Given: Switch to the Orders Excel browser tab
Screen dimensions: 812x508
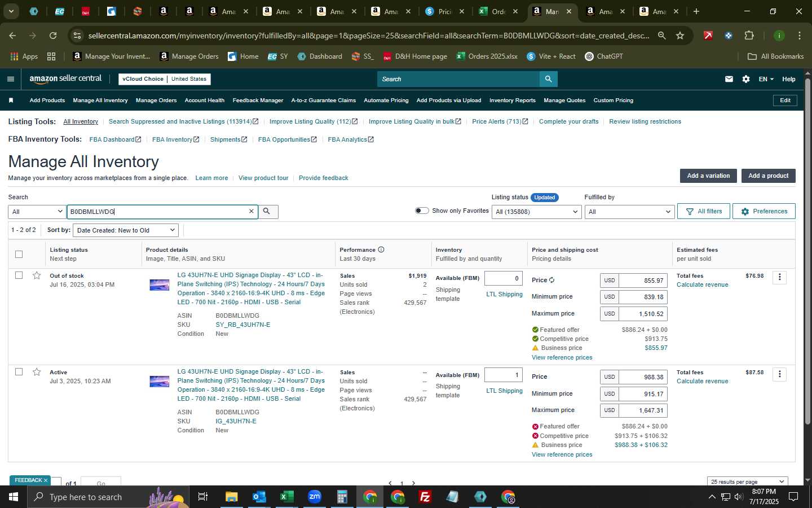Looking at the screenshot, I should pos(498,11).
